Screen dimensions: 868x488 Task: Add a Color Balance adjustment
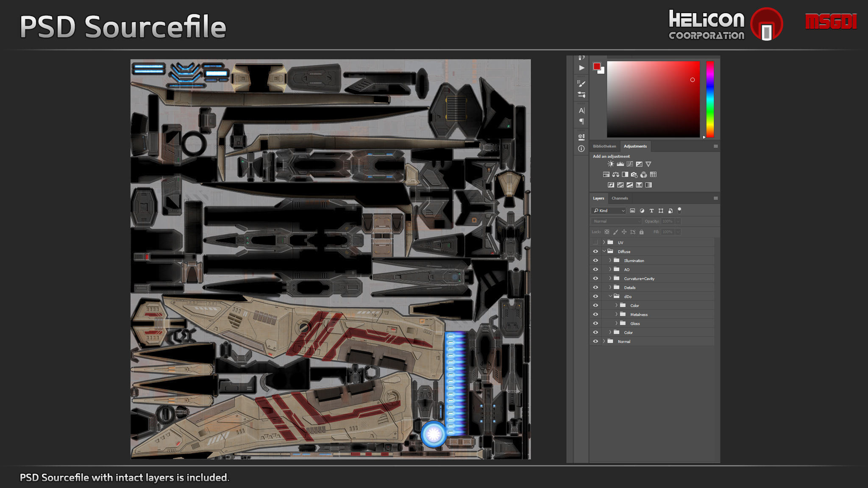point(615,175)
